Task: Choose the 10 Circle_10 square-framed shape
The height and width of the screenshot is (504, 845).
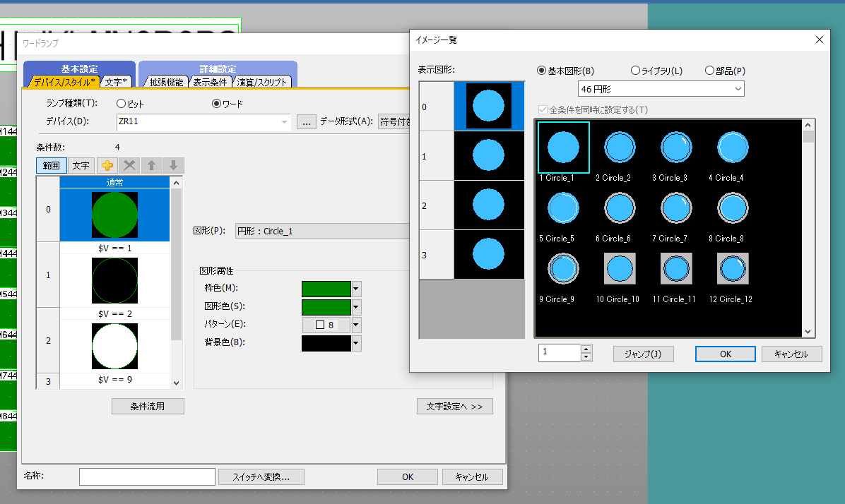Action: click(620, 269)
